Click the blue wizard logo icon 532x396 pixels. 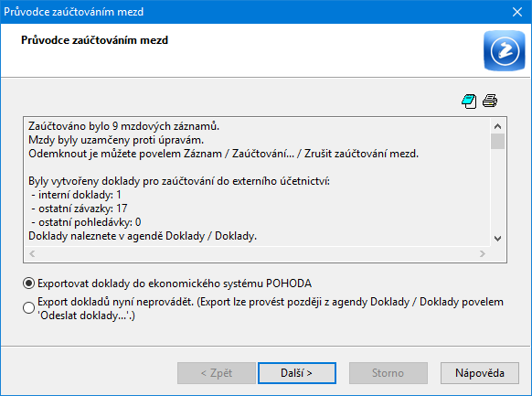[505, 51]
